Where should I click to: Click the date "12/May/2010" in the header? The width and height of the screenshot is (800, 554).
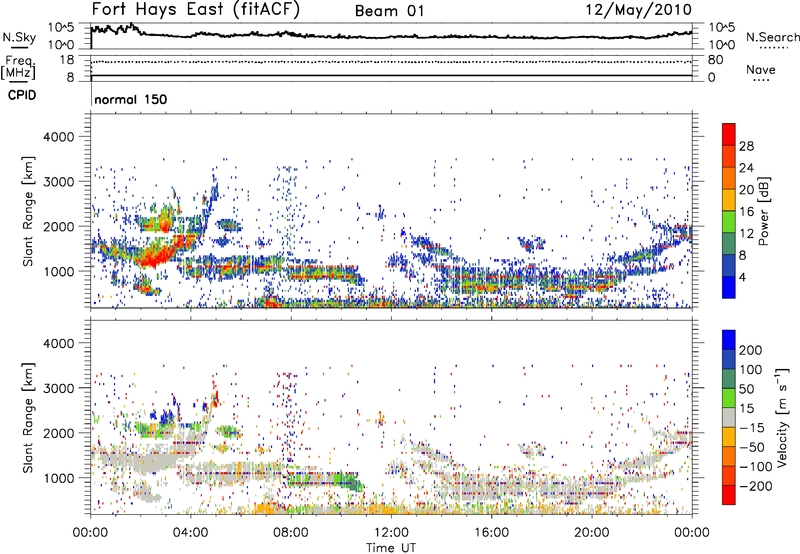point(638,10)
